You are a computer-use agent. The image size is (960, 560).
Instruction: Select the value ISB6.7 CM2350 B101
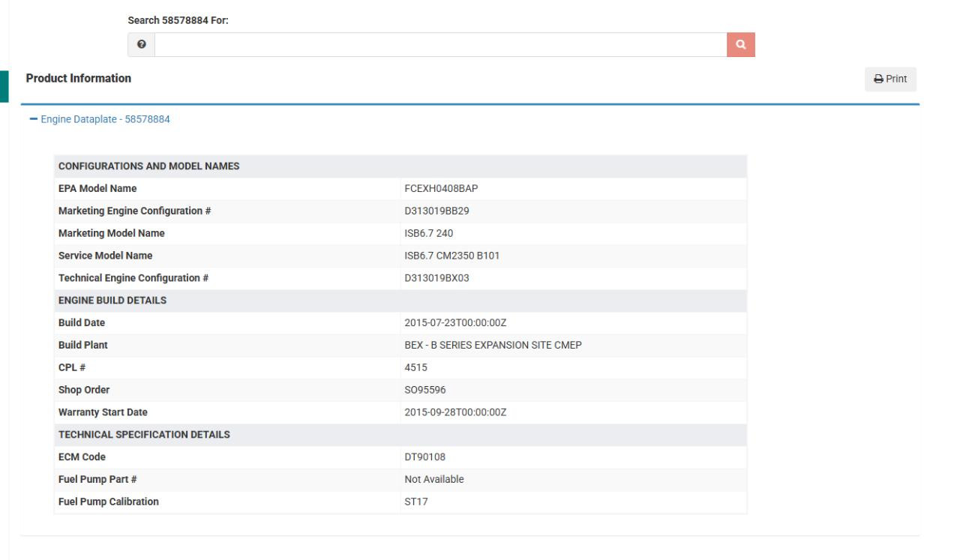tap(451, 256)
